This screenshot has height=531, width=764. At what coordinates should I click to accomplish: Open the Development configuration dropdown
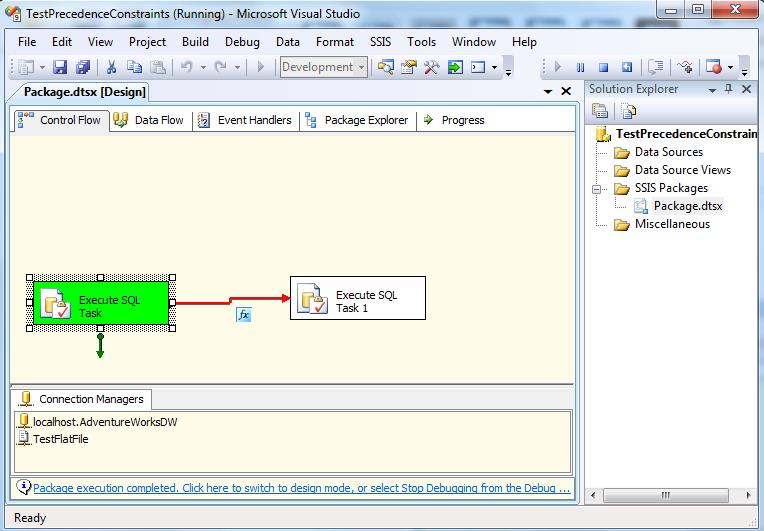click(x=361, y=68)
